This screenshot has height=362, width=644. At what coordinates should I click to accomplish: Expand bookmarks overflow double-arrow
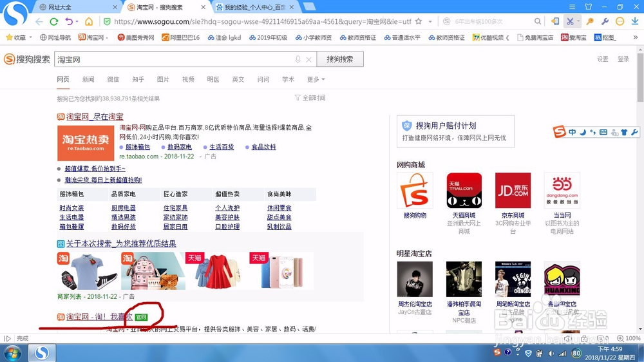[x=636, y=37]
